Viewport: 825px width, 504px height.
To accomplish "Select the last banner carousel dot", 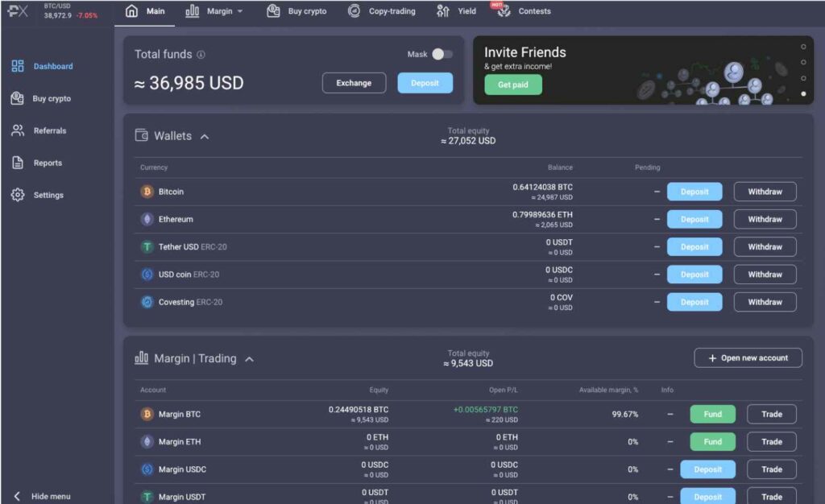I will (x=803, y=93).
